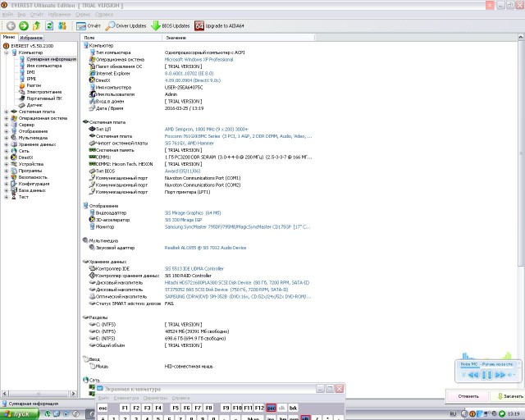This screenshot has height=420, width=525.
Task: Expand the Сеть tree node
Action: coord(6,151)
